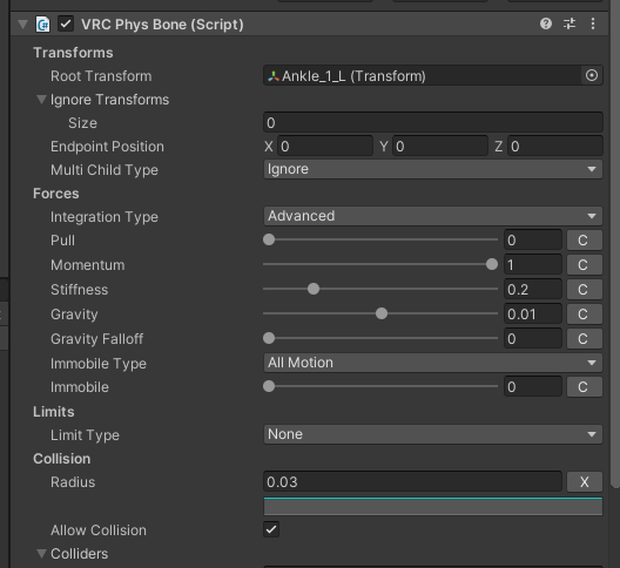
Task: Open the Limit Type dropdown
Action: point(433,434)
